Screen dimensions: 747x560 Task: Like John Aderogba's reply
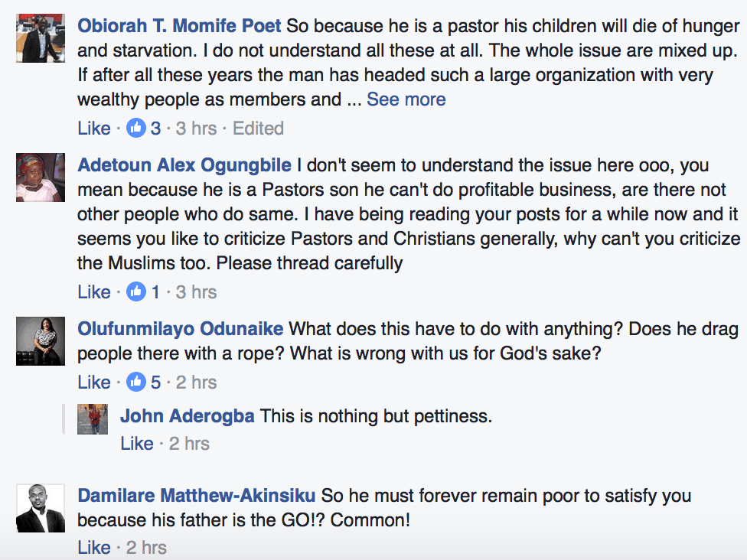[137, 444]
